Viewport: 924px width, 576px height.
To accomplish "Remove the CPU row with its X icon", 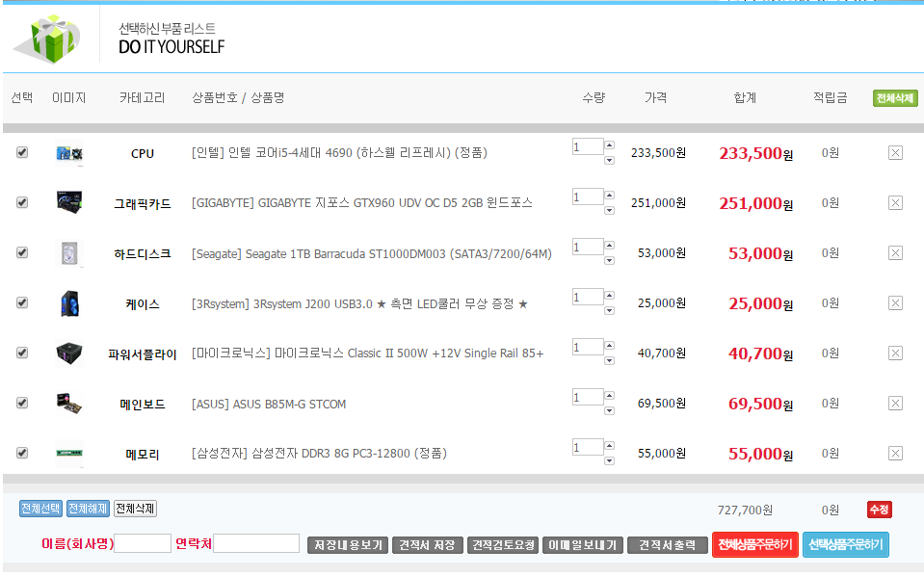I will [895, 153].
